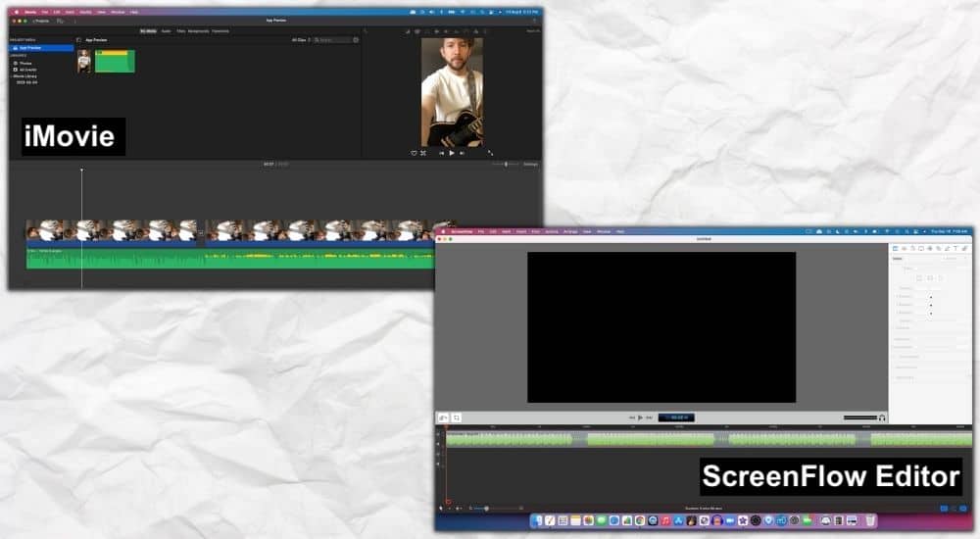Image resolution: width=980 pixels, height=539 pixels.
Task: Adjust iMovie timeline zoom slider
Action: click(506, 164)
